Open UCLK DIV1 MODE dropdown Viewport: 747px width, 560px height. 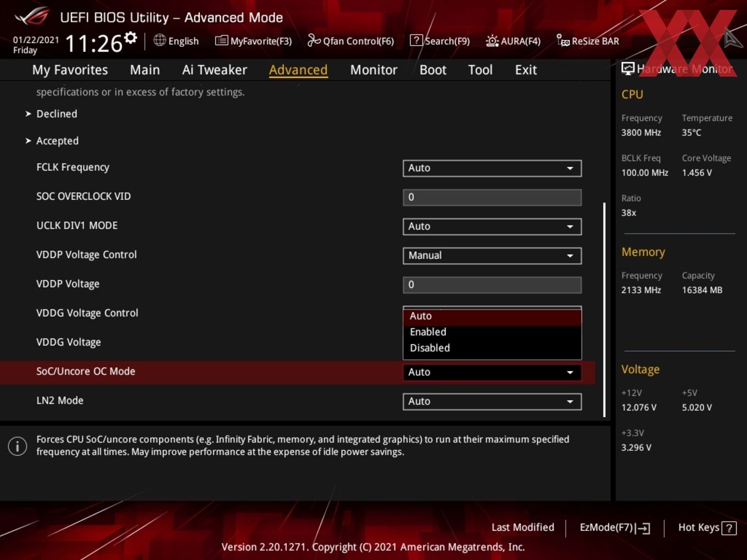492,226
